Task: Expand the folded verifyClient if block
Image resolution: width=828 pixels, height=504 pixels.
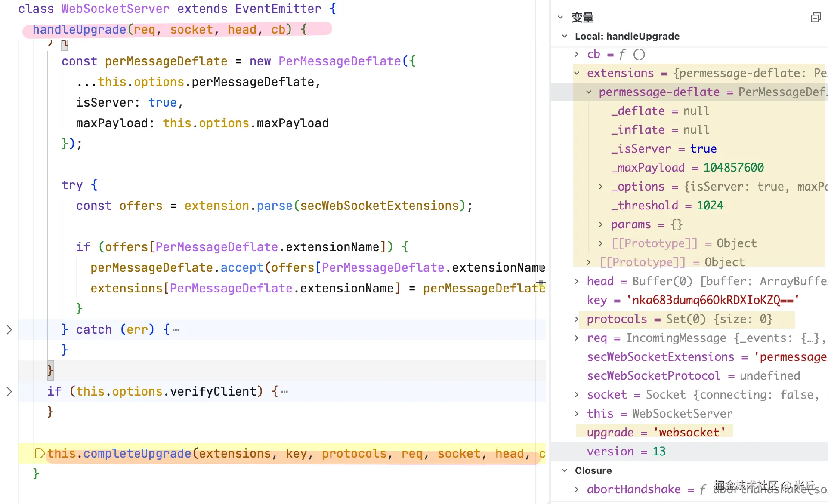Action: click(x=9, y=392)
